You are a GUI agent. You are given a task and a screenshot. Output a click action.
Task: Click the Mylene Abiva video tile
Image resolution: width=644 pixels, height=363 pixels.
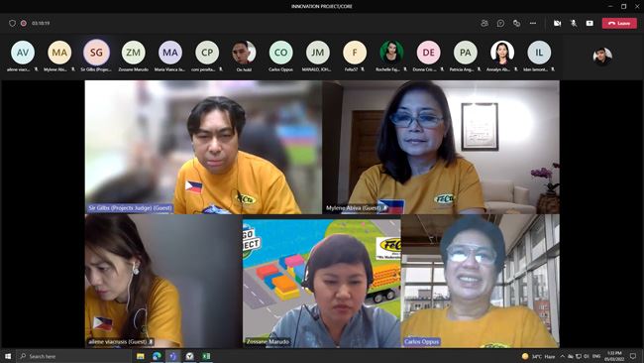[441, 147]
